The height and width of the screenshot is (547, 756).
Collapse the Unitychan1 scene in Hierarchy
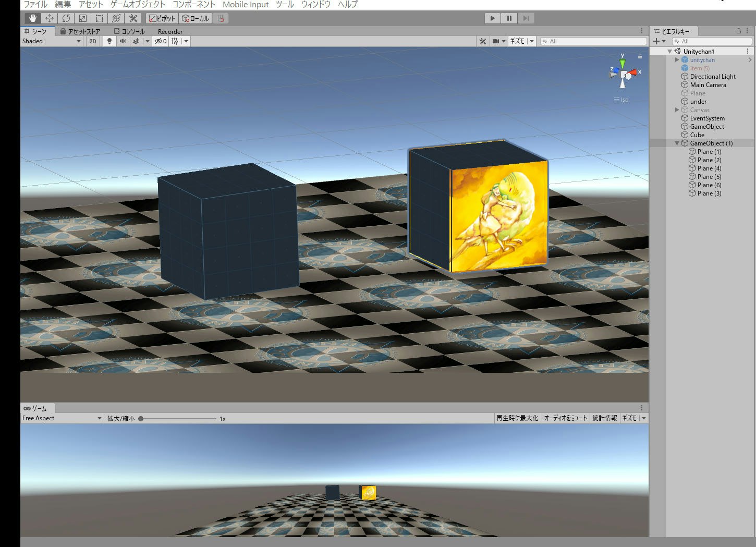pyautogui.click(x=670, y=52)
